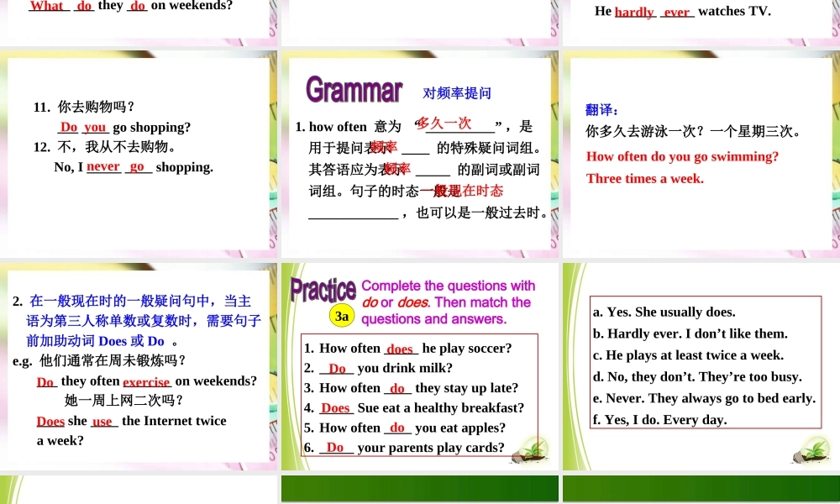Click red text 'Three times a week.'

click(644, 178)
